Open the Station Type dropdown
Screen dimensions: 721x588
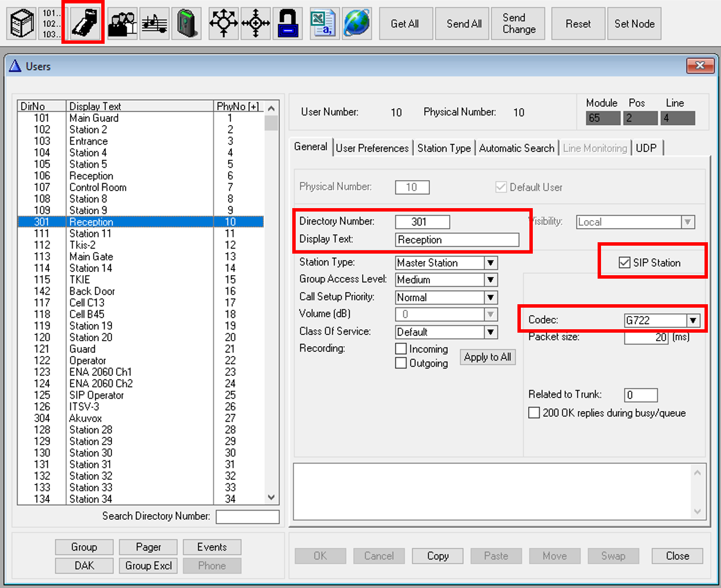click(491, 263)
